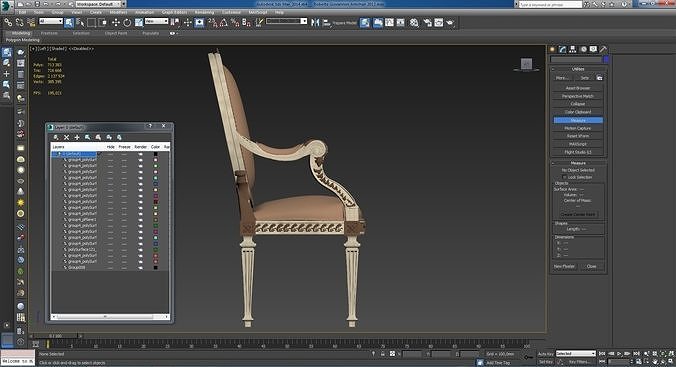Toggle the Layer Manager toolbar icon

pyautogui.click(x=365, y=22)
